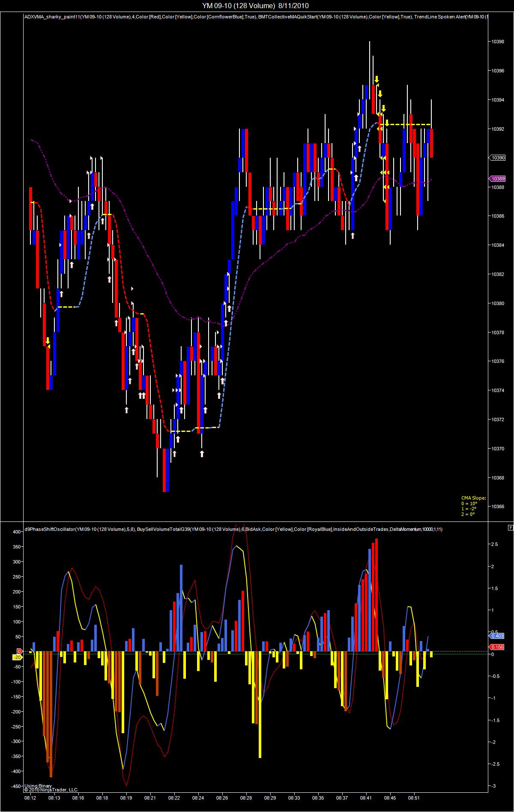Viewport: 514px width, 812px height.
Task: Click the 2.5 oscillator right-axis label
Action: click(x=494, y=544)
